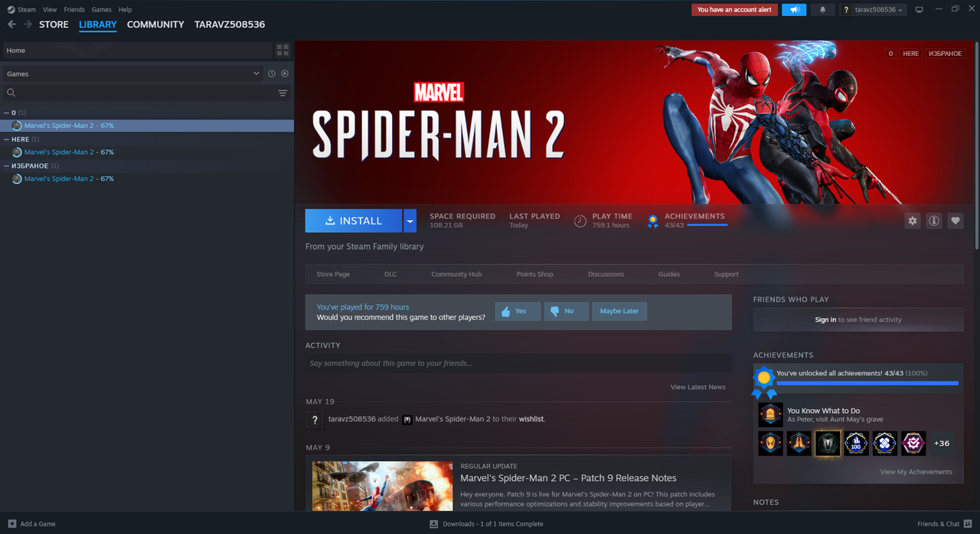
Task: Click the library search magnifier icon
Action: coord(11,93)
